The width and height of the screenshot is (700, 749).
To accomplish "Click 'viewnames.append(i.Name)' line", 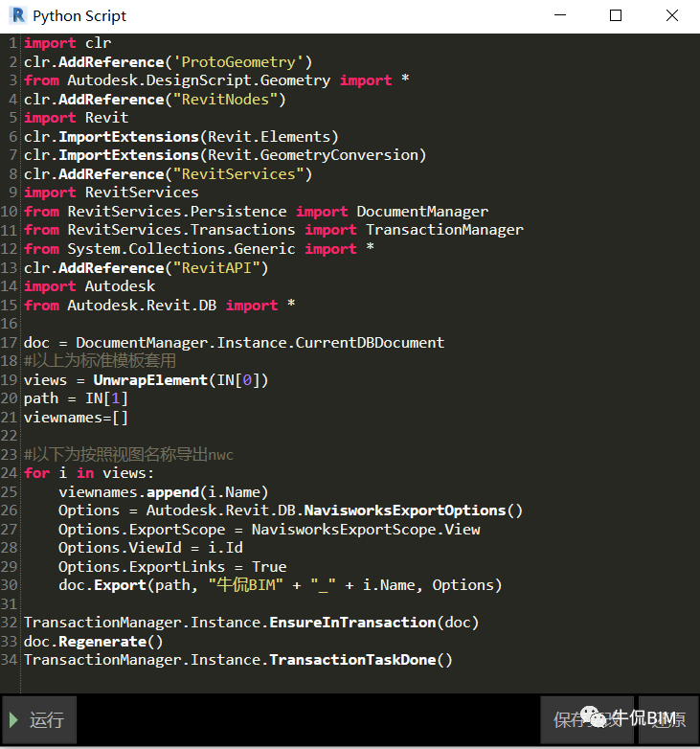I will click(164, 492).
